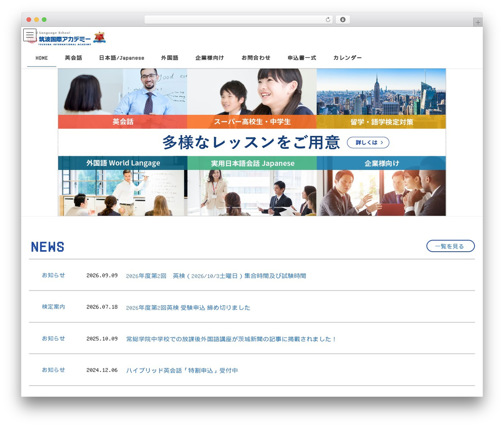This screenshot has width=504, height=427.
Task: Open the スーパー高校生・中学生 banner image
Action: point(252,98)
